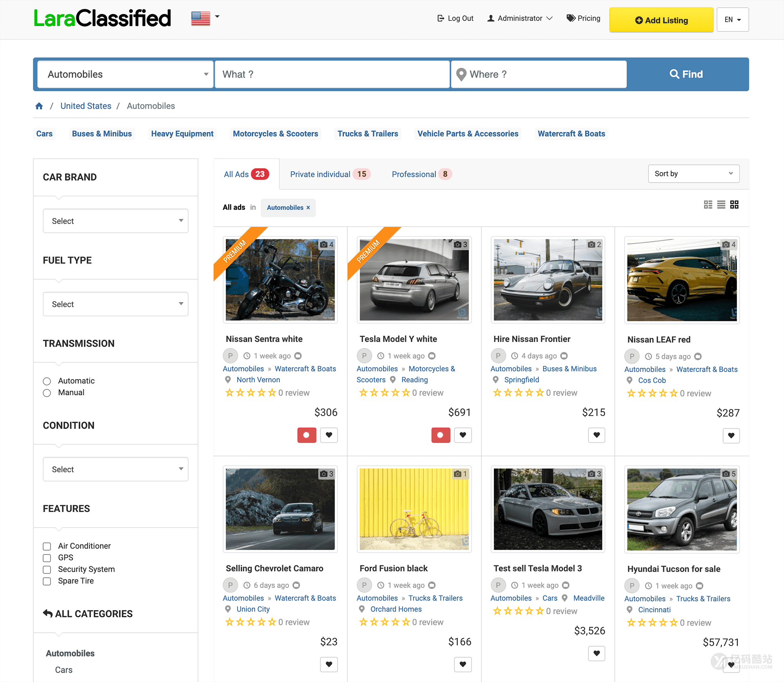
Task: Switch to list view layout icon
Action: point(708,204)
